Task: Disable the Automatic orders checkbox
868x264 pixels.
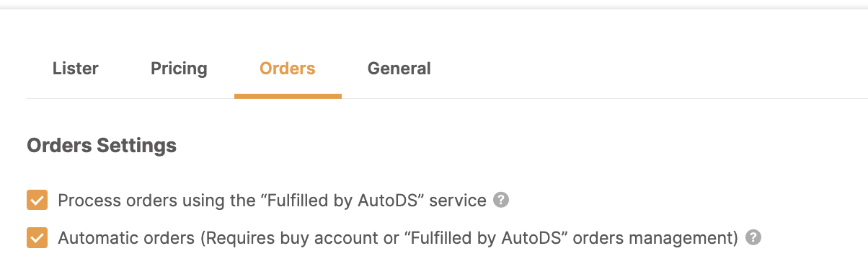Action: click(x=37, y=237)
